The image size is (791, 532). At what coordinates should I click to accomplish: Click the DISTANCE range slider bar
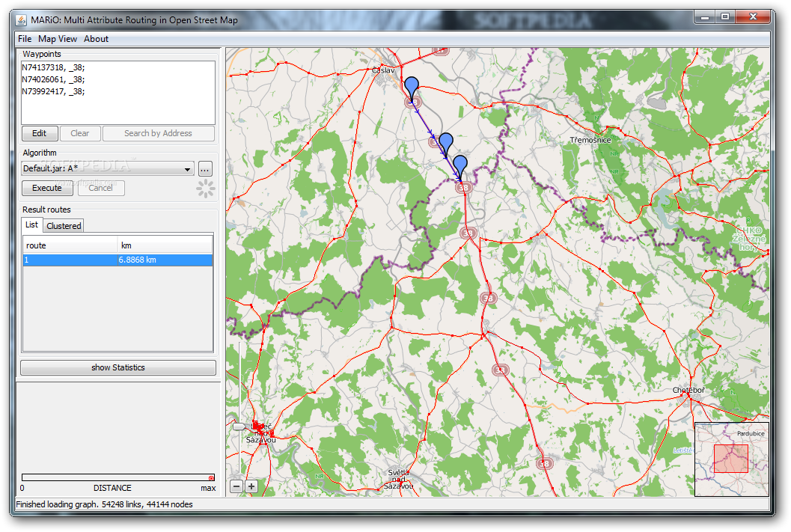pos(117,477)
